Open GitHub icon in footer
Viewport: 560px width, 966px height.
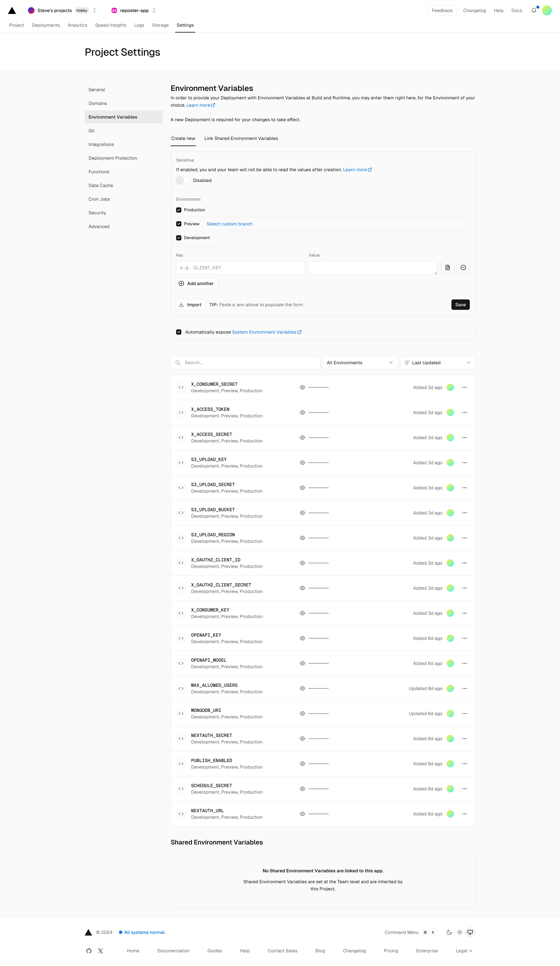pyautogui.click(x=89, y=951)
